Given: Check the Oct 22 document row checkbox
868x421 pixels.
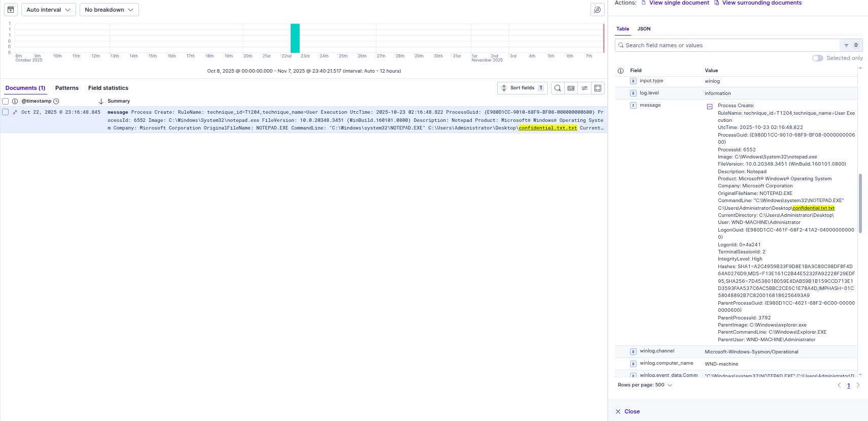Looking at the screenshot, I should 6,112.
